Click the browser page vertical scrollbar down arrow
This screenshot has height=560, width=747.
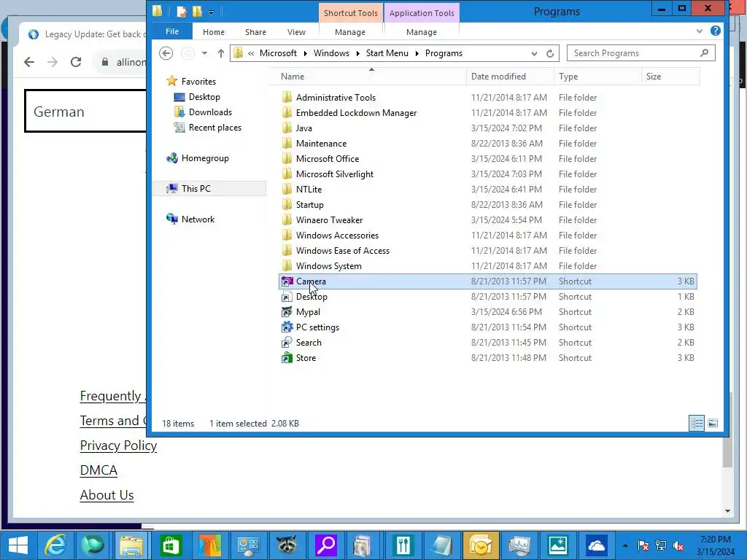727,511
